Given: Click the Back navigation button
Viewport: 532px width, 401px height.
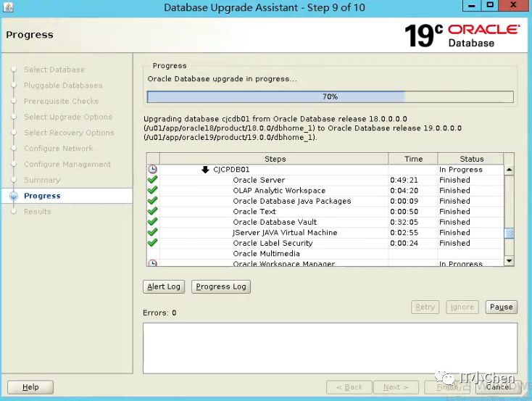Looking at the screenshot, I should click(349, 387).
